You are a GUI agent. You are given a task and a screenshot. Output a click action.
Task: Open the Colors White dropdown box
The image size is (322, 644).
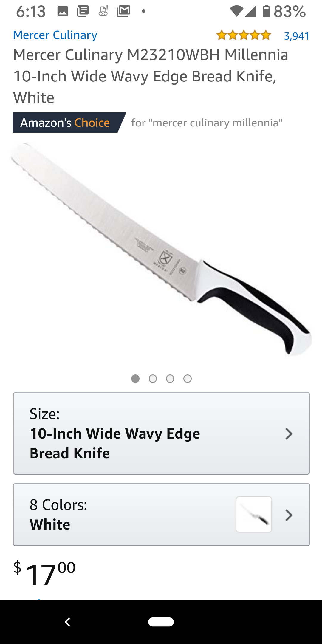click(x=161, y=515)
